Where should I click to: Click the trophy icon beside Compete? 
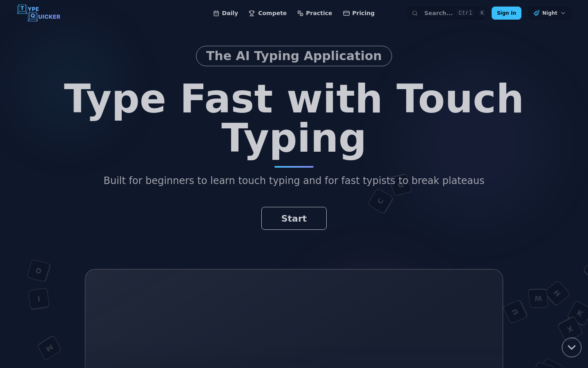[x=252, y=13]
